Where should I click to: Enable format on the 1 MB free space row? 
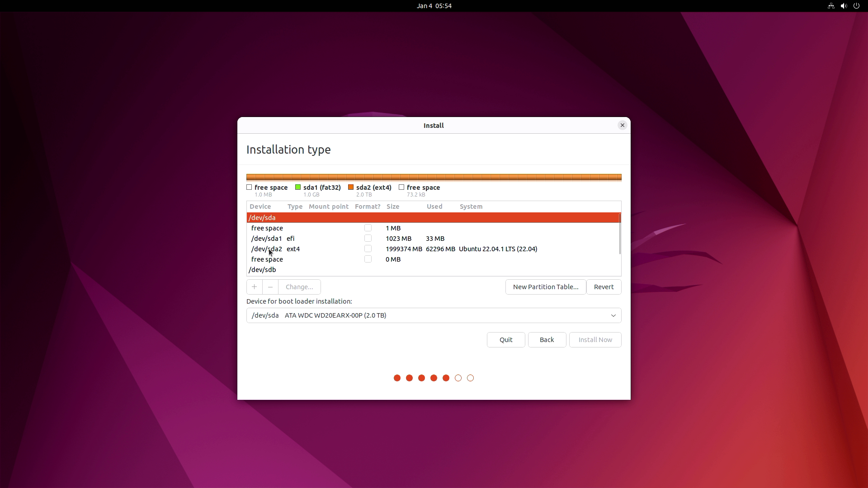(x=368, y=228)
